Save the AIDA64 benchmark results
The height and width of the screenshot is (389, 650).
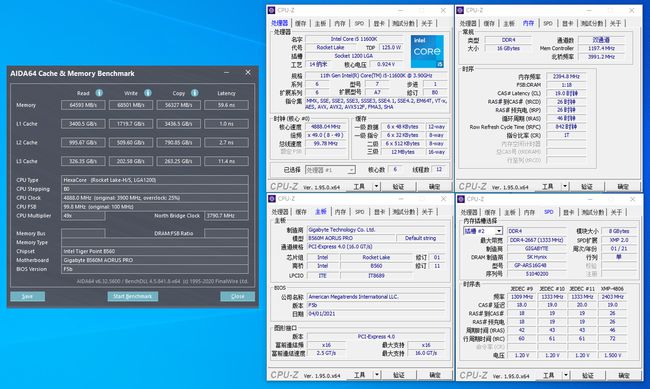tap(27, 297)
